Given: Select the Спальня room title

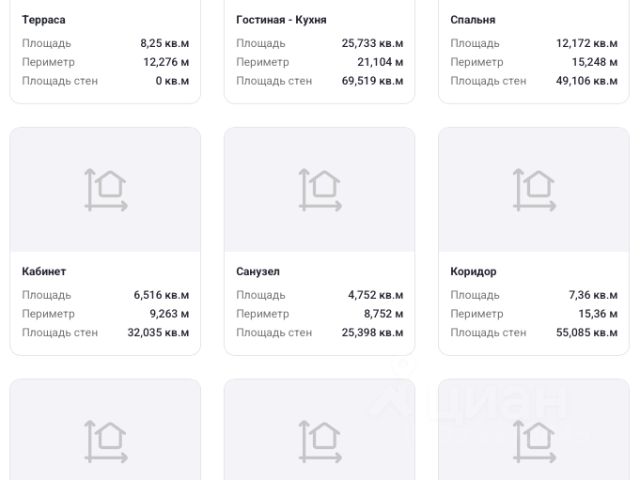Looking at the screenshot, I should pos(473,20).
